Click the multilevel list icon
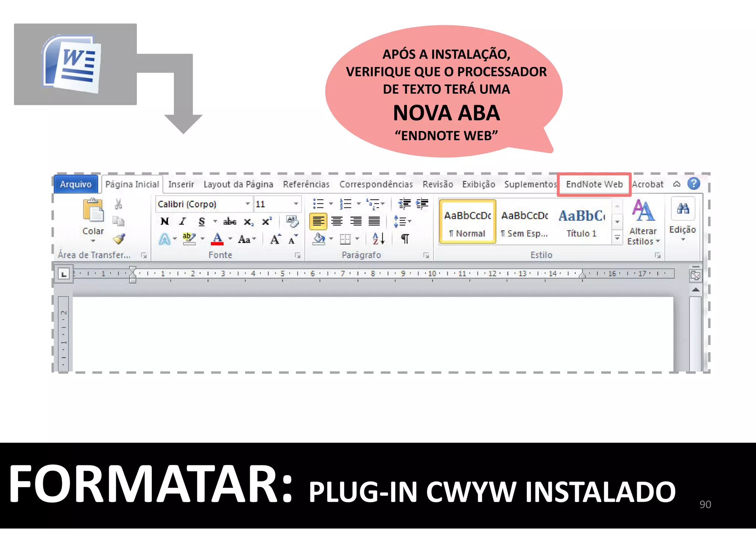Screen dimensions: 756x534 (x=373, y=204)
